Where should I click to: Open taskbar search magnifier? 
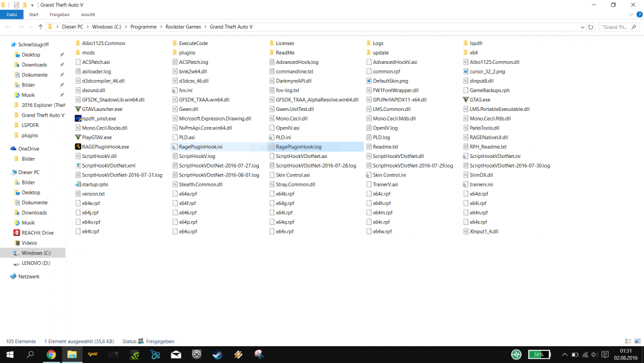[x=30, y=355]
